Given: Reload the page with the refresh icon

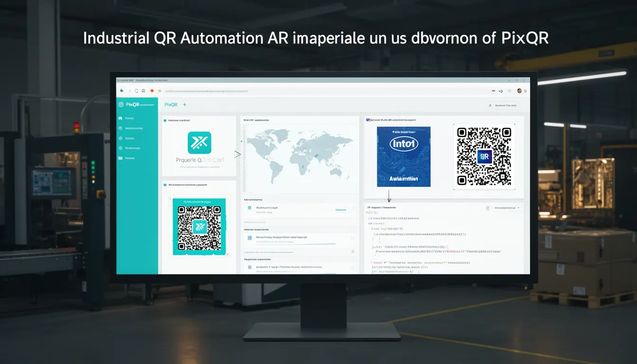Looking at the screenshot, I should click(136, 91).
